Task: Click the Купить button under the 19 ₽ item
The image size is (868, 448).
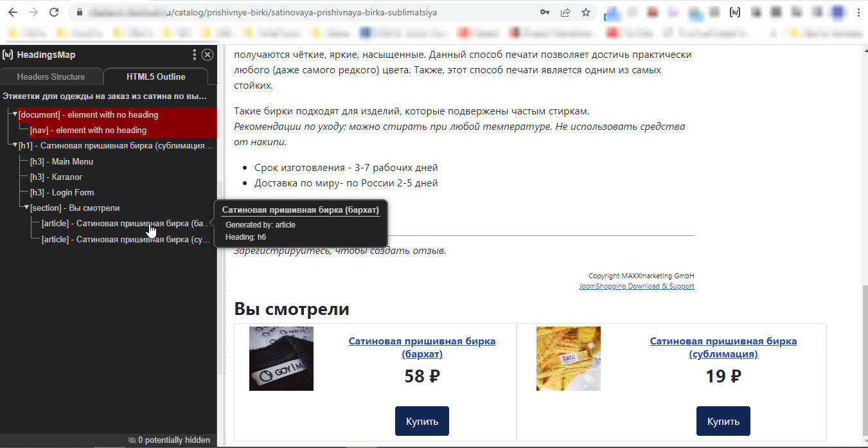Action: tap(723, 421)
